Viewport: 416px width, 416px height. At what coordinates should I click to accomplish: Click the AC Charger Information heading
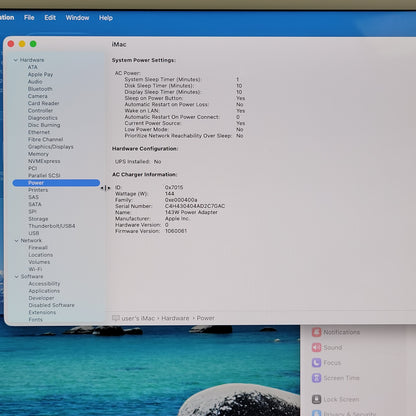point(144,174)
